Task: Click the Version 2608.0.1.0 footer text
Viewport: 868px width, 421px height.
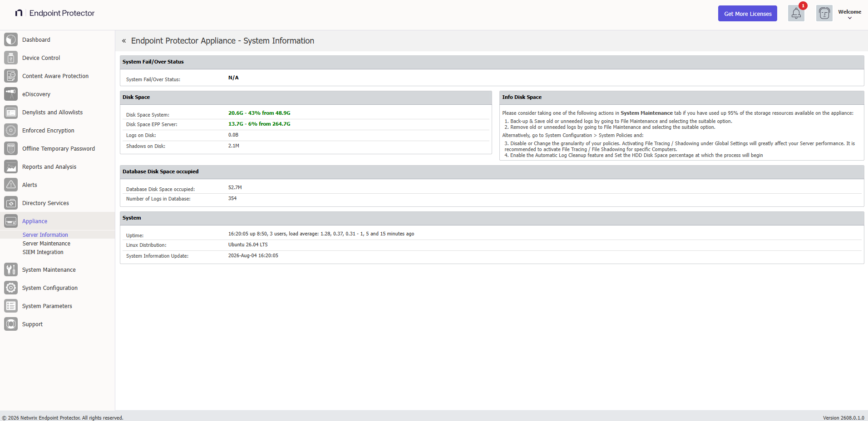Action: click(x=843, y=418)
